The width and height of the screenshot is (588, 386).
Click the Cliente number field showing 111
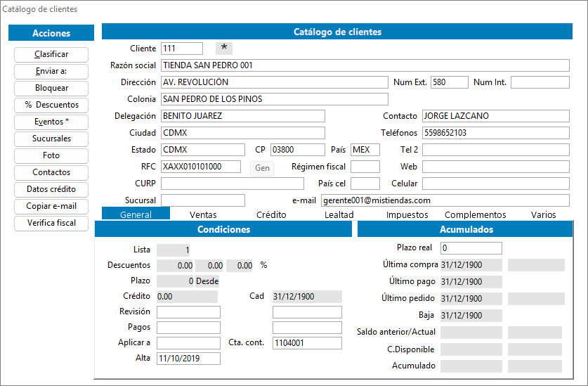pos(182,49)
